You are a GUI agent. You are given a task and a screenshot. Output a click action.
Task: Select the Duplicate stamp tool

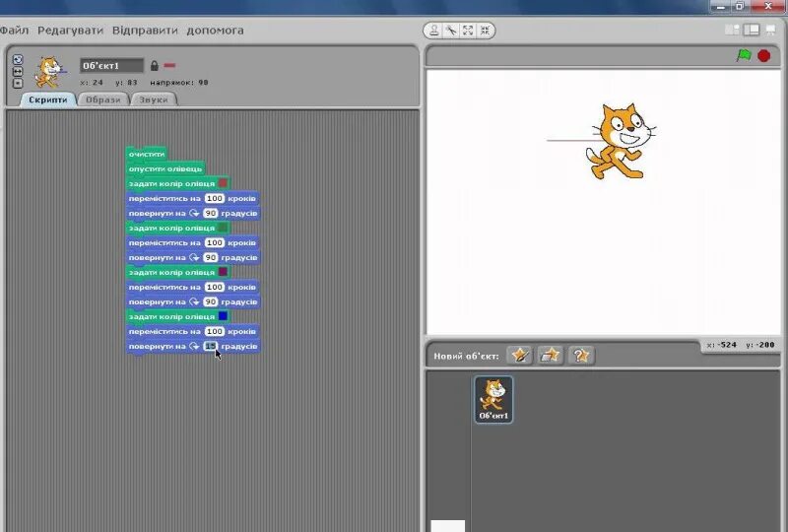point(434,31)
